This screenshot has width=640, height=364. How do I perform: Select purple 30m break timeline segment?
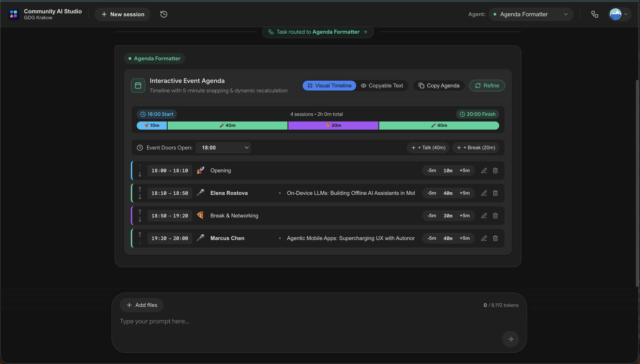click(x=333, y=125)
